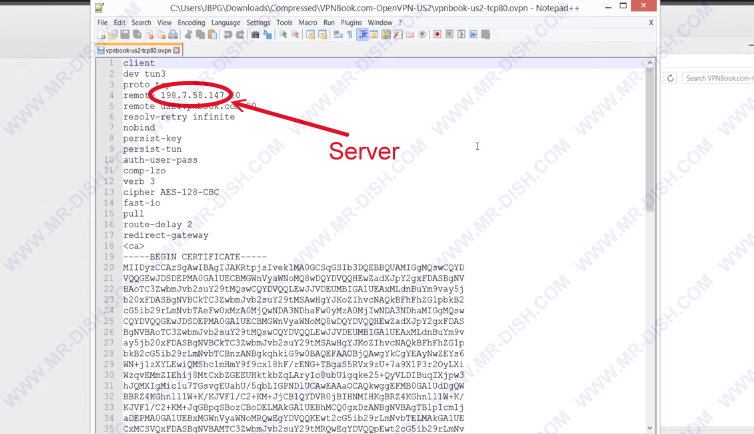The image size is (754, 434).
Task: Open Replace using the Replace toolbar icon
Action: tap(267, 35)
